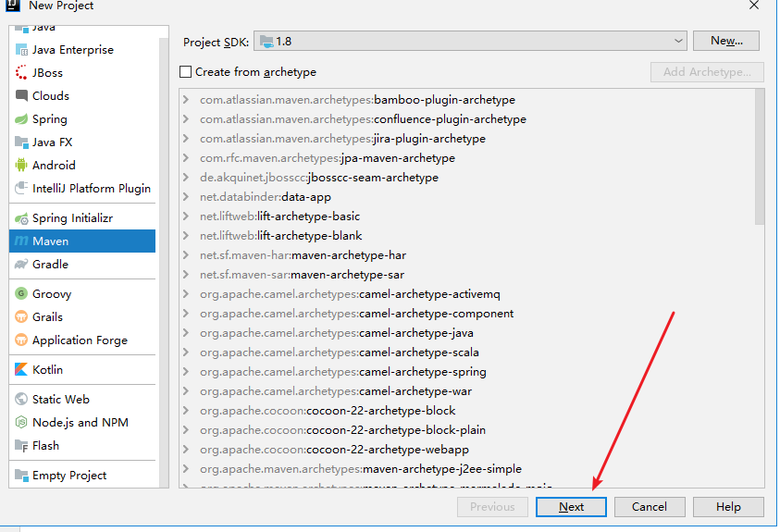Click the Spring Initializr icon

pyautogui.click(x=21, y=218)
